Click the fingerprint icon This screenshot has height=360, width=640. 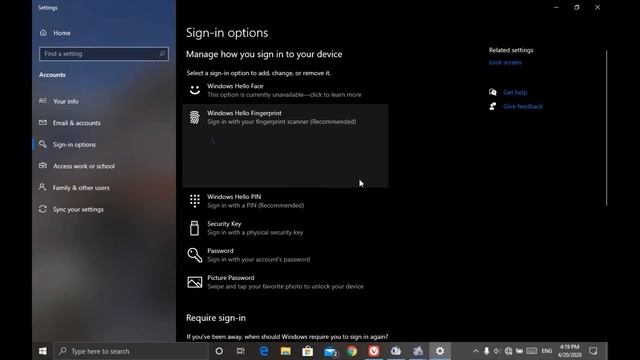coord(195,118)
